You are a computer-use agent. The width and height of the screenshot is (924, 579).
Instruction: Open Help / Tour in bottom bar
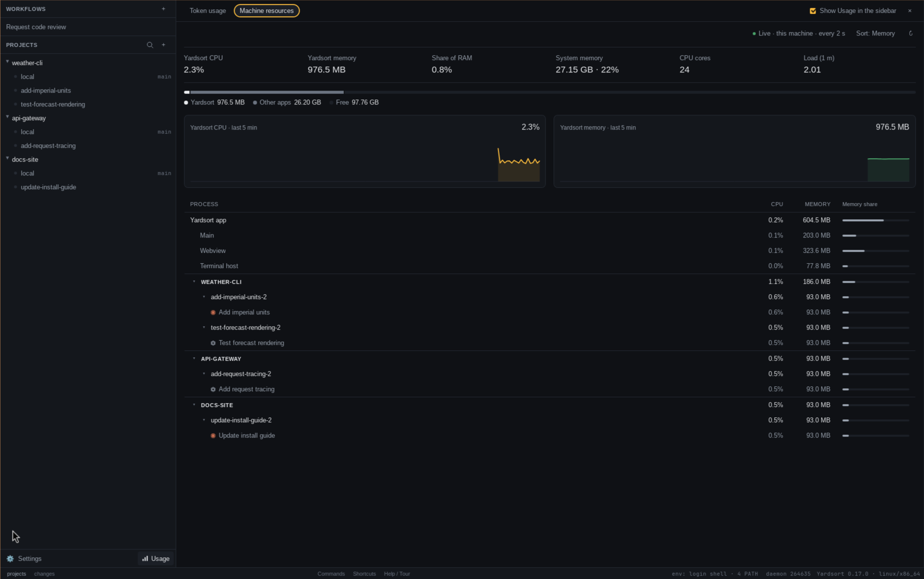397,574
